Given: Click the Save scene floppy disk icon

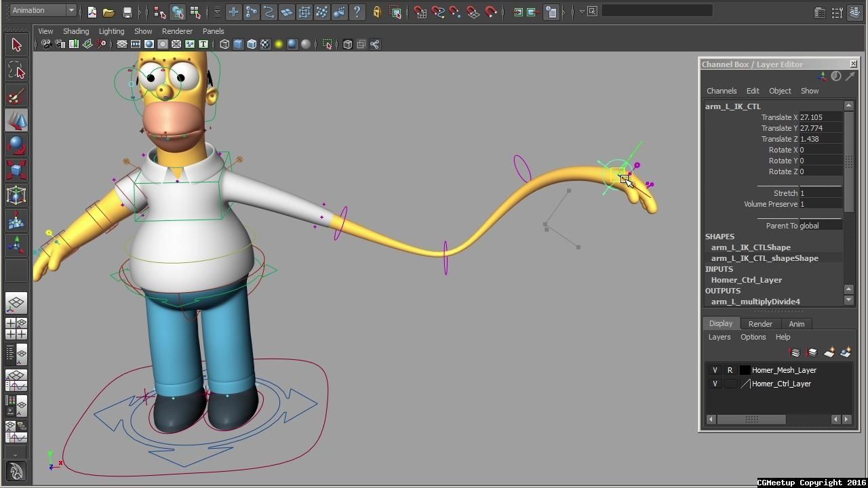Looking at the screenshot, I should point(127,12).
